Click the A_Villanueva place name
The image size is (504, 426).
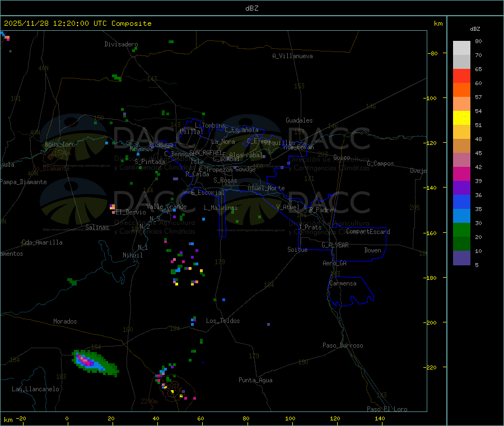point(292,56)
